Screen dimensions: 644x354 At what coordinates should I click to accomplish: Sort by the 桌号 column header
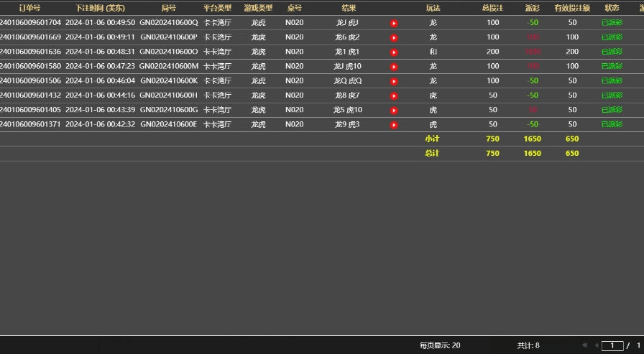295,8
